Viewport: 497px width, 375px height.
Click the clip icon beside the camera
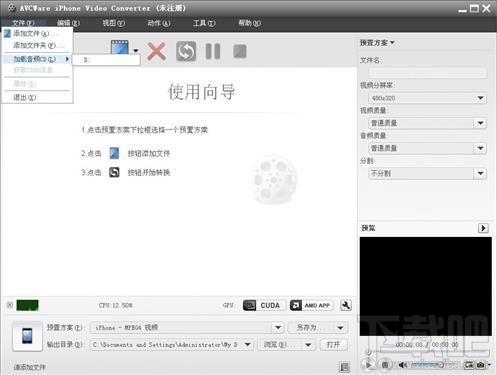click(x=469, y=365)
